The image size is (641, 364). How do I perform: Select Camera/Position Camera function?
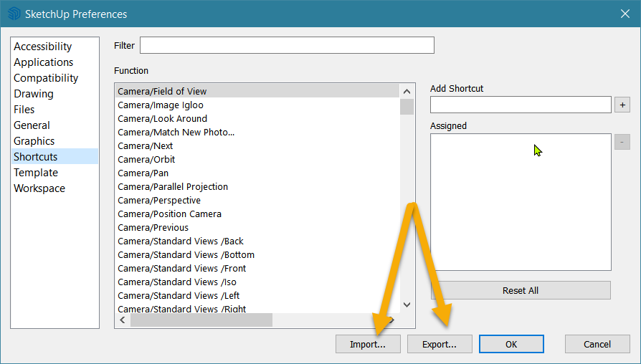pyautogui.click(x=257, y=214)
